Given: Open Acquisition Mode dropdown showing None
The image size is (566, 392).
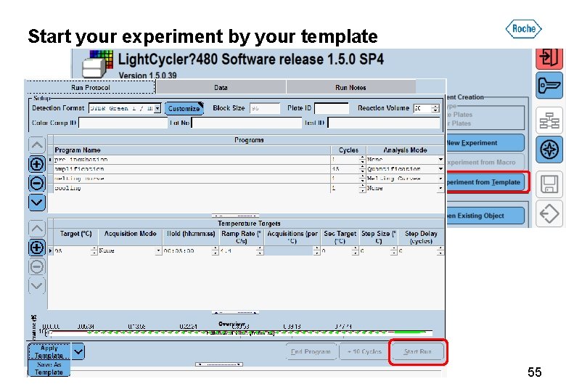Looking at the screenshot, I should (158, 250).
